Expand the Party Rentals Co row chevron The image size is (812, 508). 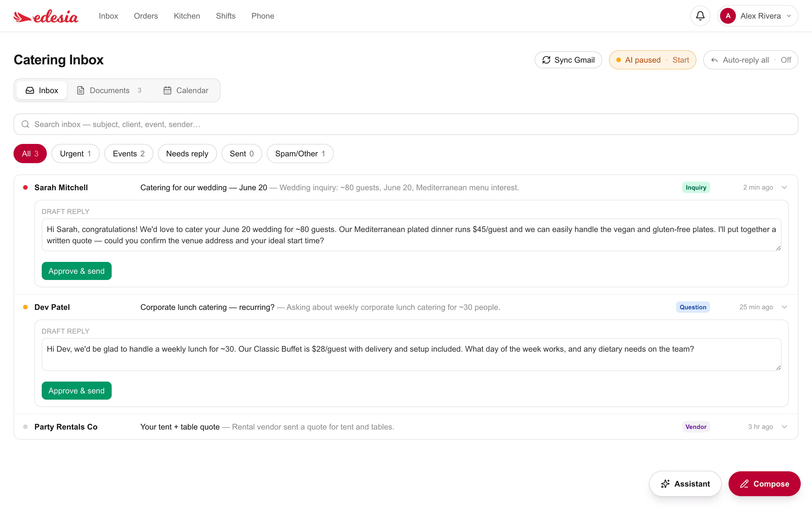point(784,427)
